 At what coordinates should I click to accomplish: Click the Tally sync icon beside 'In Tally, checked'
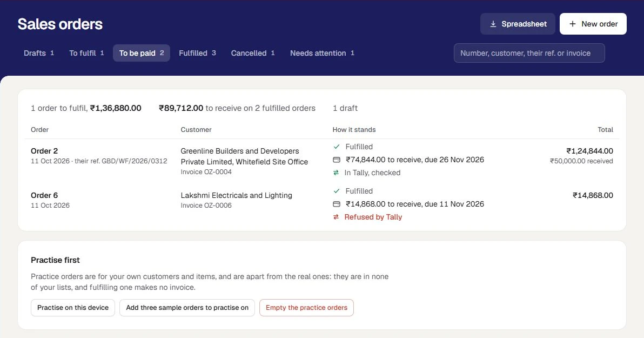(x=336, y=173)
